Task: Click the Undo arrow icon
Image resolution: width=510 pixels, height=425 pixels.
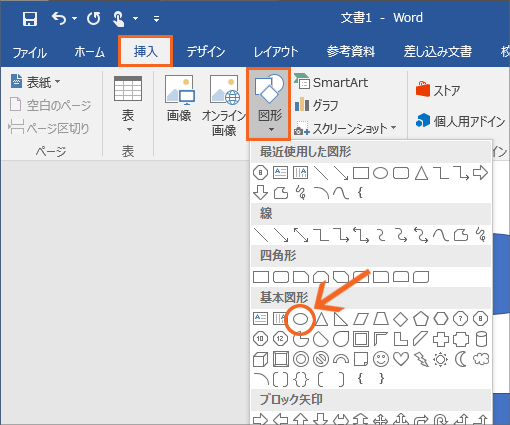Action: coord(59,18)
